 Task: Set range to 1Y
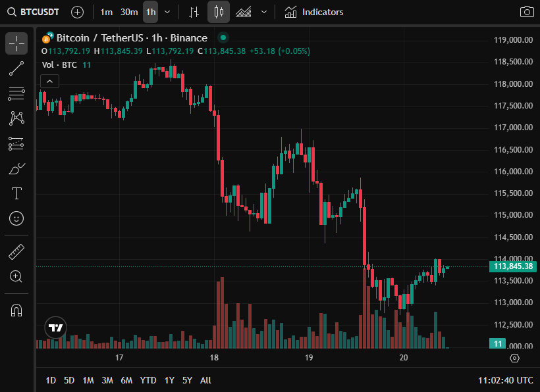[169, 380]
